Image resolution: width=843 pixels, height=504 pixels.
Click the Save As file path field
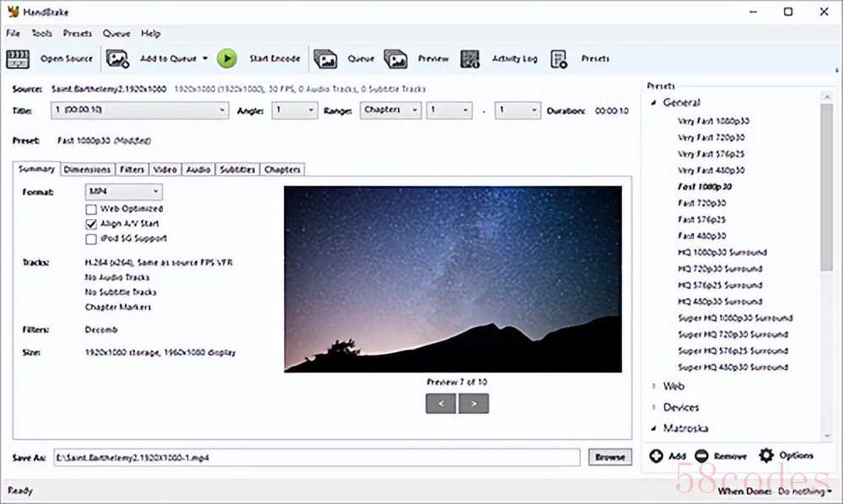[x=317, y=458]
